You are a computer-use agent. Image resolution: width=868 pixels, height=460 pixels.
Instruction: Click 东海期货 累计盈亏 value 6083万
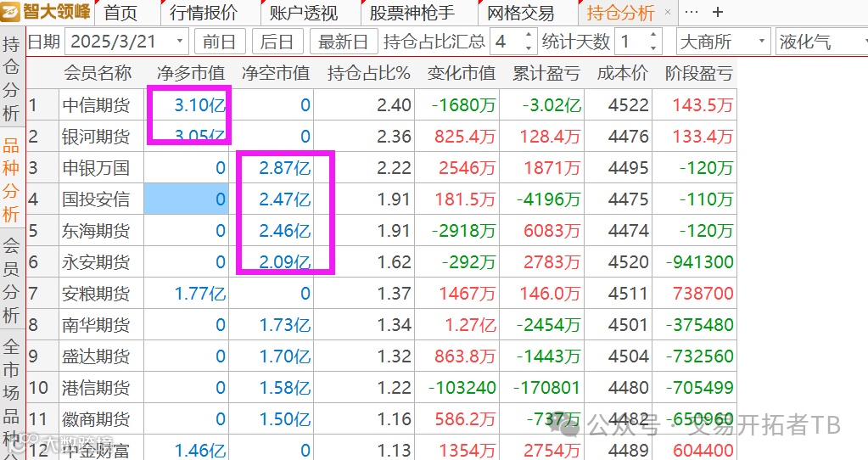(552, 230)
